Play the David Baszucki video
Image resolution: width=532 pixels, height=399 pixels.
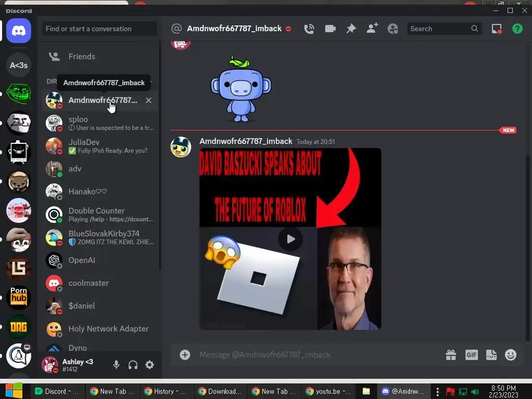(x=290, y=239)
